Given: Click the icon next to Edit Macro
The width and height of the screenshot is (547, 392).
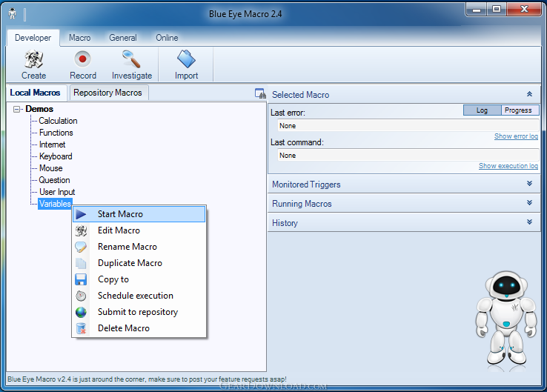Looking at the screenshot, I should [81, 230].
